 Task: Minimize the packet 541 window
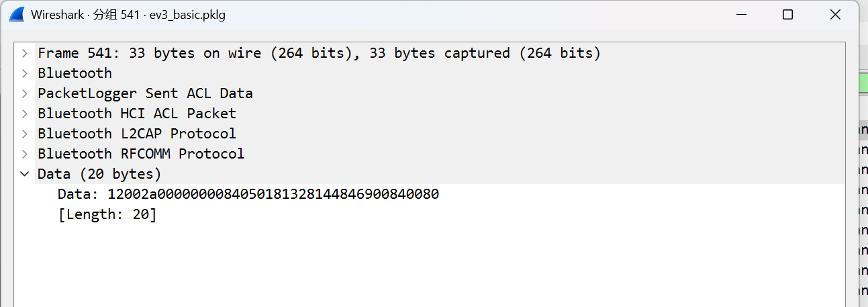coord(741,14)
